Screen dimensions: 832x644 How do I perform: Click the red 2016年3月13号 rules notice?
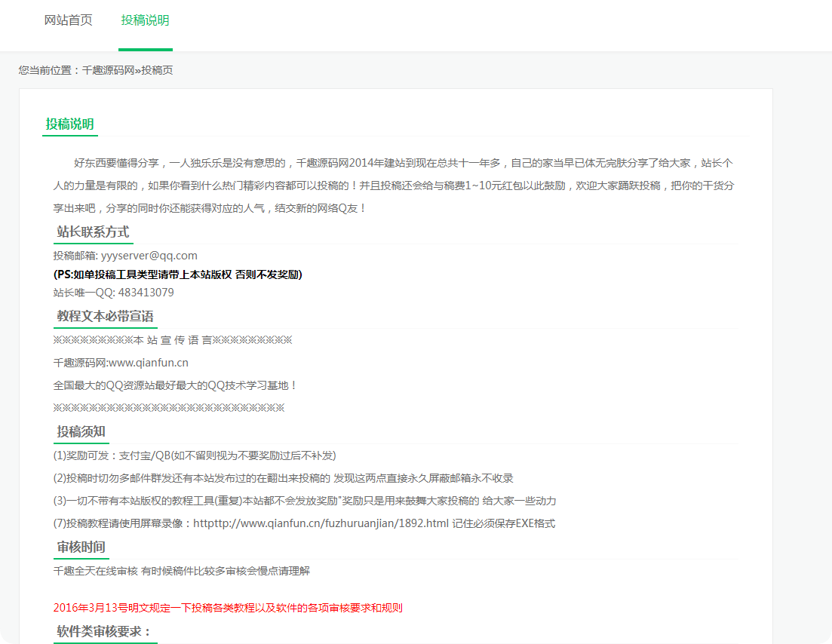[228, 606]
